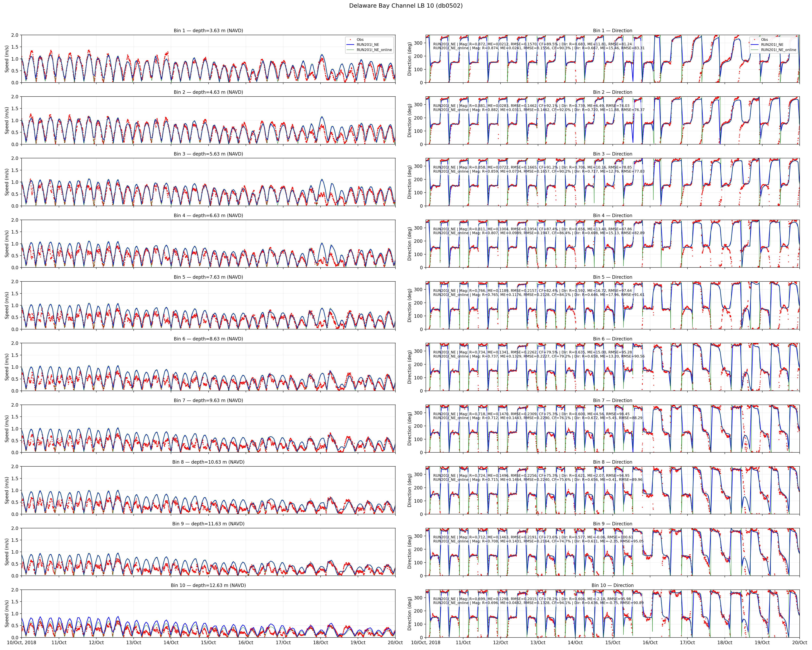The height and width of the screenshot is (650, 812).
Task: Click the 'Direction (deg)' y-axis label of Bin 6
Action: (410, 367)
